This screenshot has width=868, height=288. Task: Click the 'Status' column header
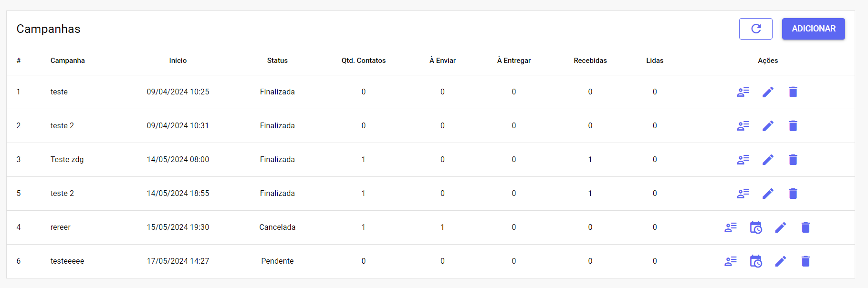(277, 61)
